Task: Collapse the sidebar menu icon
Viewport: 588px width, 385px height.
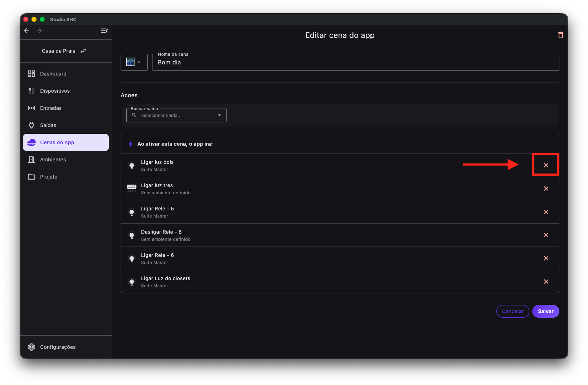Action: [105, 31]
